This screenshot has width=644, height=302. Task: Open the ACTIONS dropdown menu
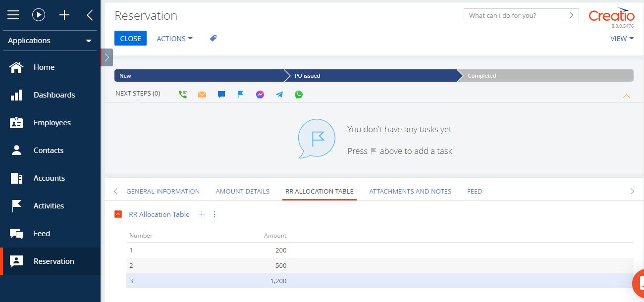[174, 39]
